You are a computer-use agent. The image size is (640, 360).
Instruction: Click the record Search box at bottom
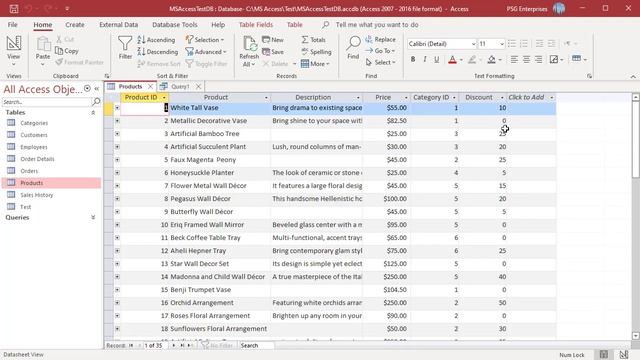pos(256,345)
